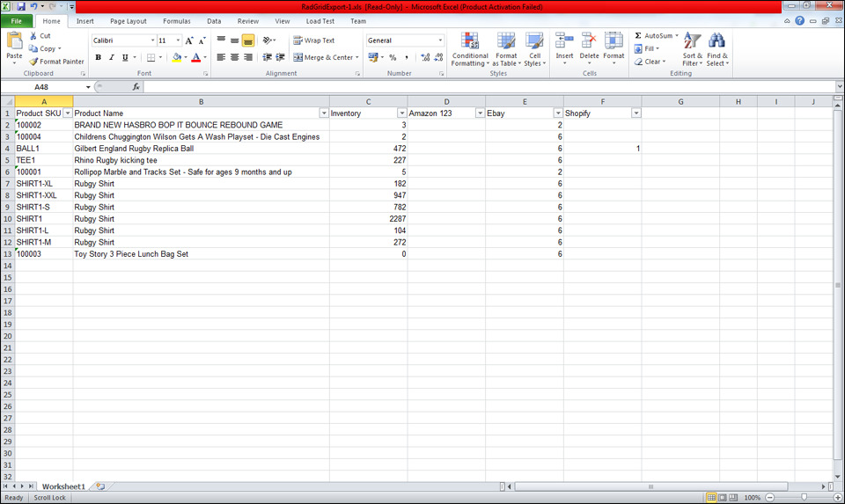Open the font size dropdown
The image size is (845, 504).
click(x=178, y=40)
